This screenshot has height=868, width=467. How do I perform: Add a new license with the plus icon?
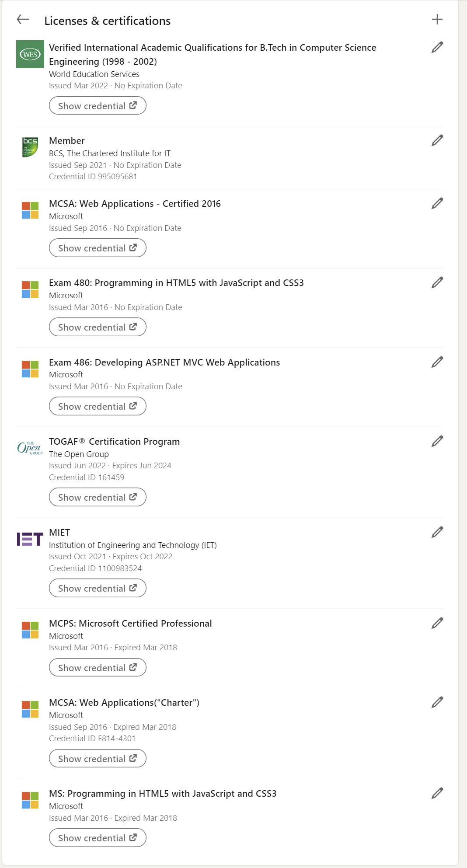(x=437, y=19)
